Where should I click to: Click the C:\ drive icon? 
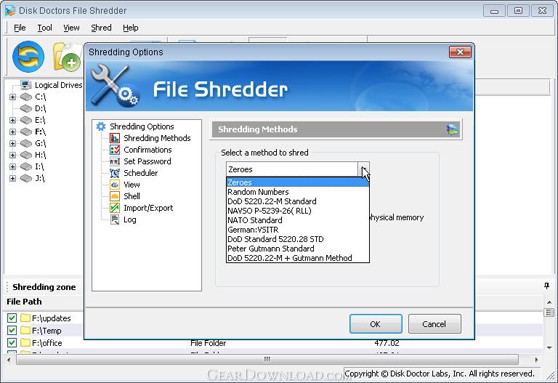26,97
